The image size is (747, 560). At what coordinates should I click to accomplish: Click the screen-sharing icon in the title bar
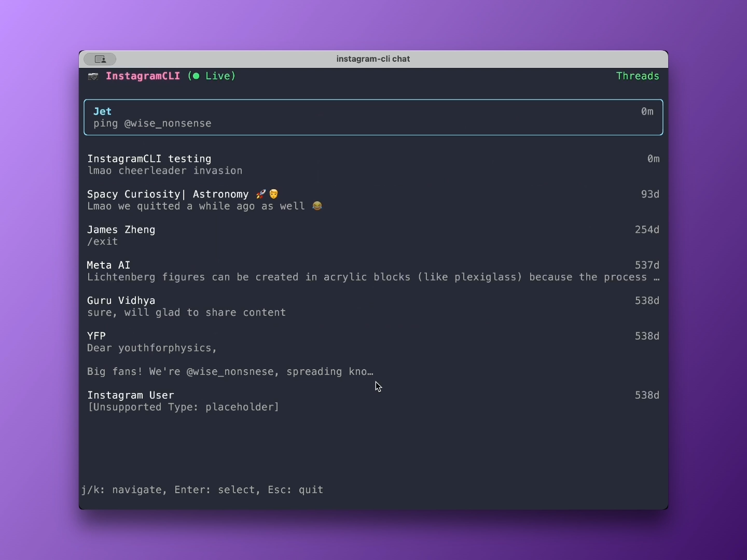[101, 59]
